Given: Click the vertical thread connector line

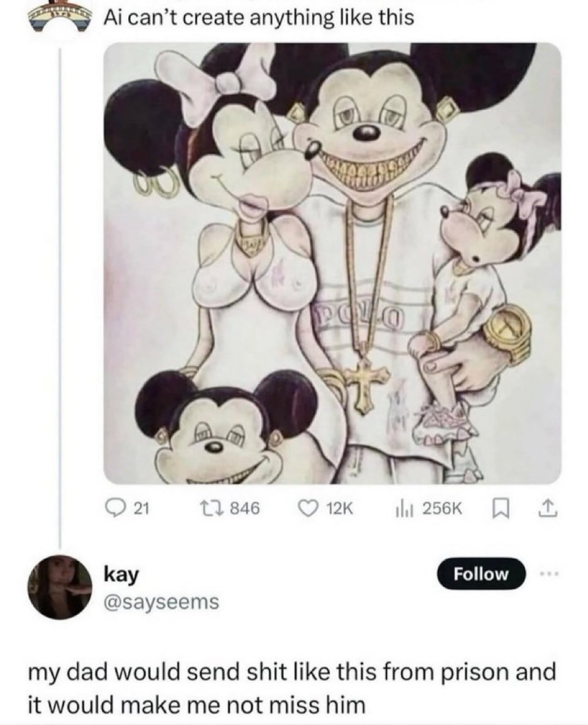Looking at the screenshot, I should 59,294.
